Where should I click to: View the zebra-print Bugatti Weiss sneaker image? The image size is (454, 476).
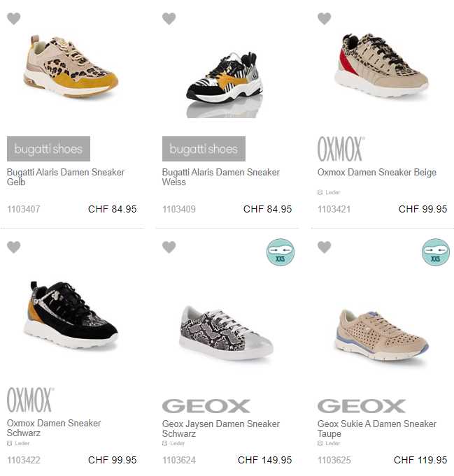(x=225, y=82)
